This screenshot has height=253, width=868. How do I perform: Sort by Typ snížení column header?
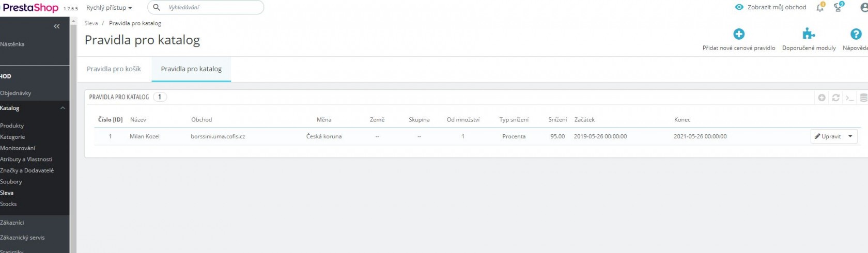(x=514, y=120)
